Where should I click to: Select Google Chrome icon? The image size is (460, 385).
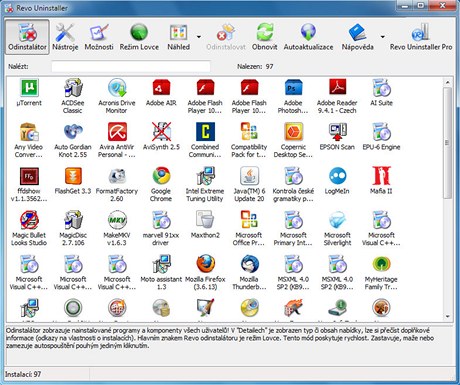pyautogui.click(x=161, y=176)
